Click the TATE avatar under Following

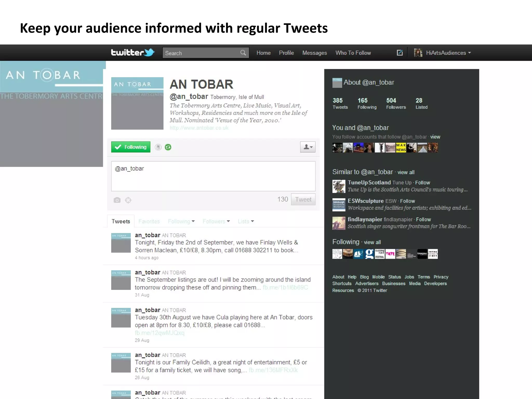(x=390, y=254)
